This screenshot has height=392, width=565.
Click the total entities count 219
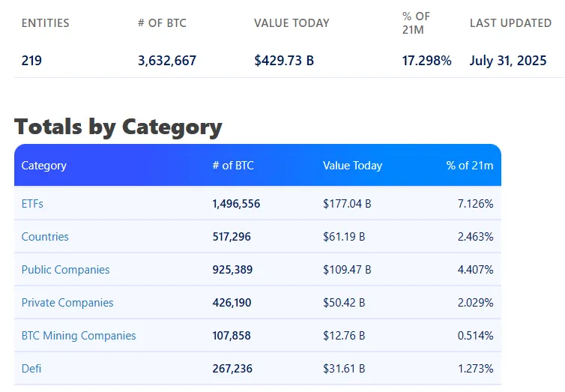click(x=31, y=61)
